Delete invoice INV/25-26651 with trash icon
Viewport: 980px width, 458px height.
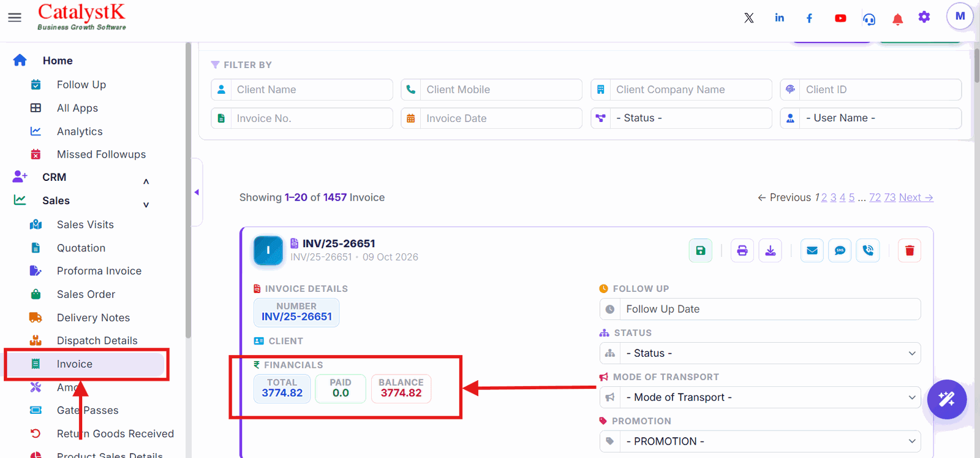pyautogui.click(x=910, y=250)
